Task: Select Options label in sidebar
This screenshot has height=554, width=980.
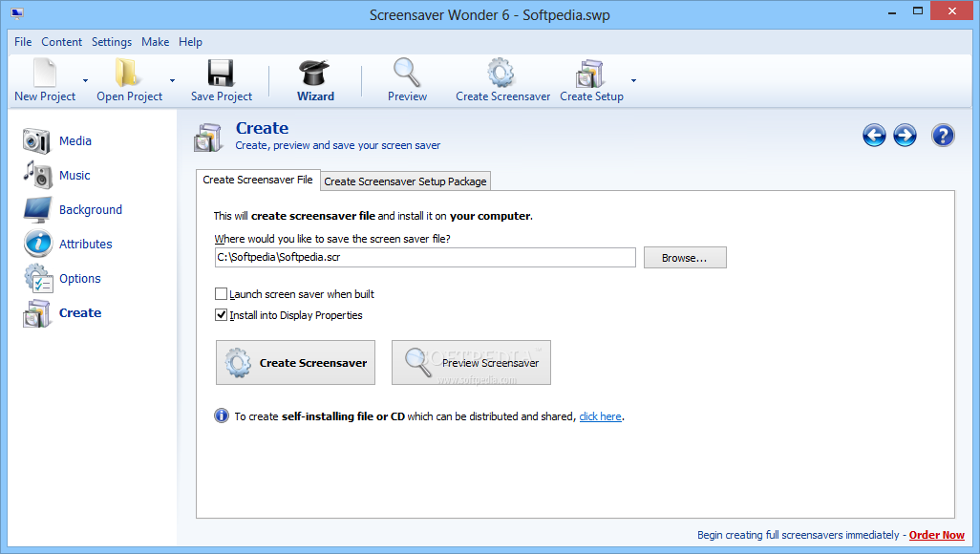Action: coord(79,279)
